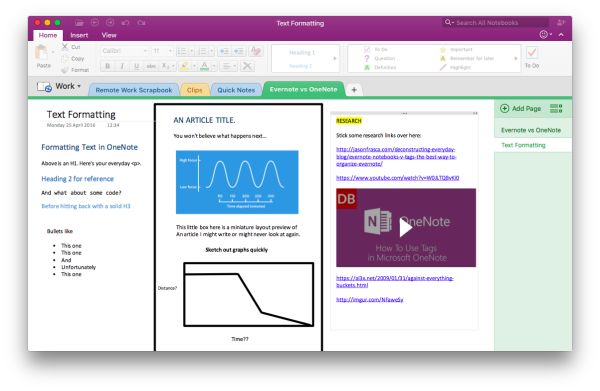Play the OneNote tags video
This screenshot has height=391, width=600.
(406, 228)
